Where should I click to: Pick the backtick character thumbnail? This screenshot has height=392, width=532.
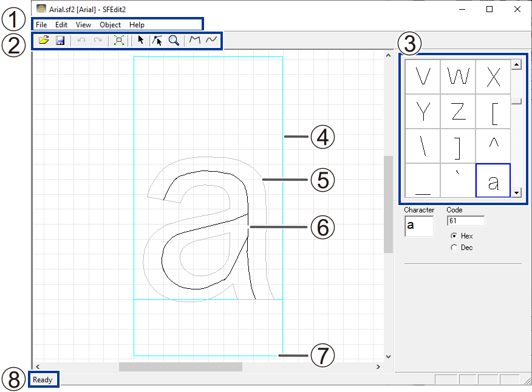pos(458,180)
